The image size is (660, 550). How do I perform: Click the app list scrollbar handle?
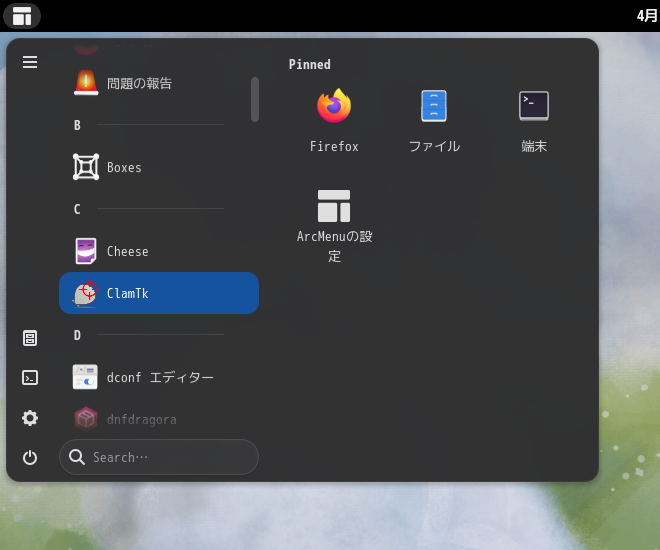(255, 99)
